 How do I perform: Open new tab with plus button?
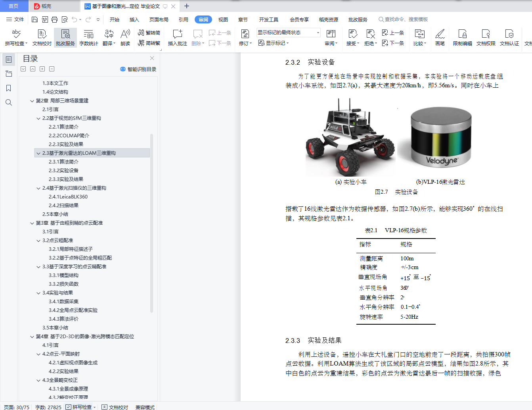coord(187,6)
